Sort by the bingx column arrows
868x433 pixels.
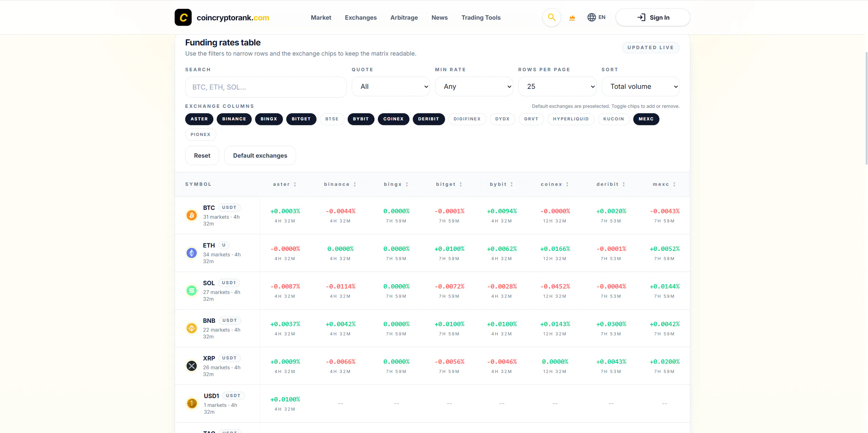407,184
